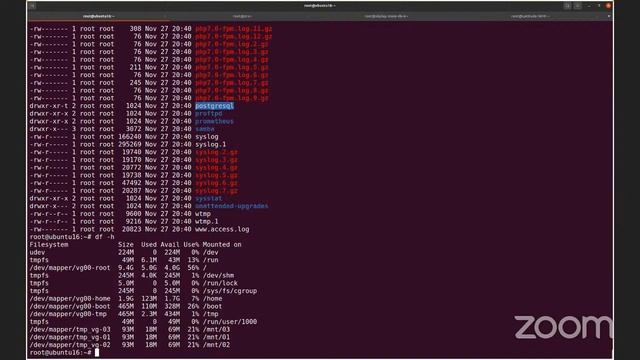Click the 'df -h' command text
This screenshot has height=360, width=640.
click(x=104, y=237)
